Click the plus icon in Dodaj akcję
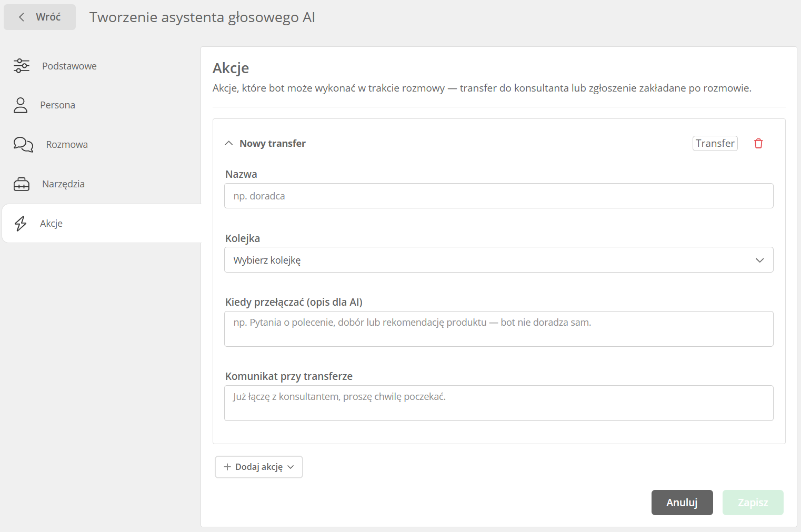This screenshot has width=801, height=532. [227, 467]
